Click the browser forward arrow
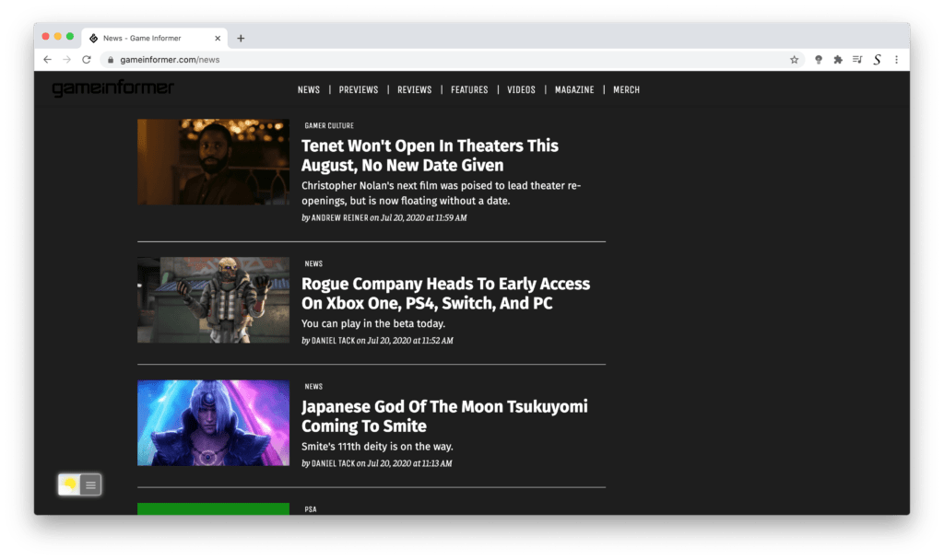This screenshot has width=944, height=560. click(66, 60)
